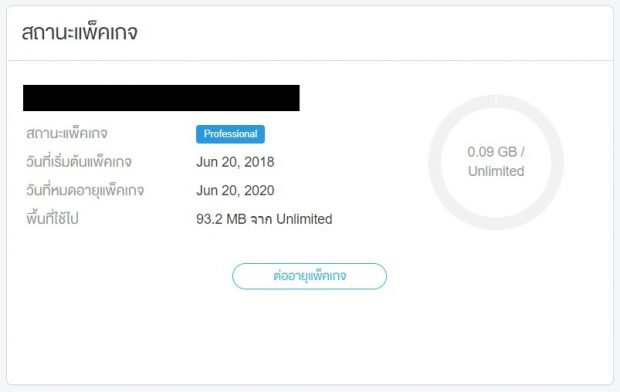Click the ต่ออายุแพ็คเกจ renew button
The width and height of the screenshot is (620, 392).
(309, 276)
